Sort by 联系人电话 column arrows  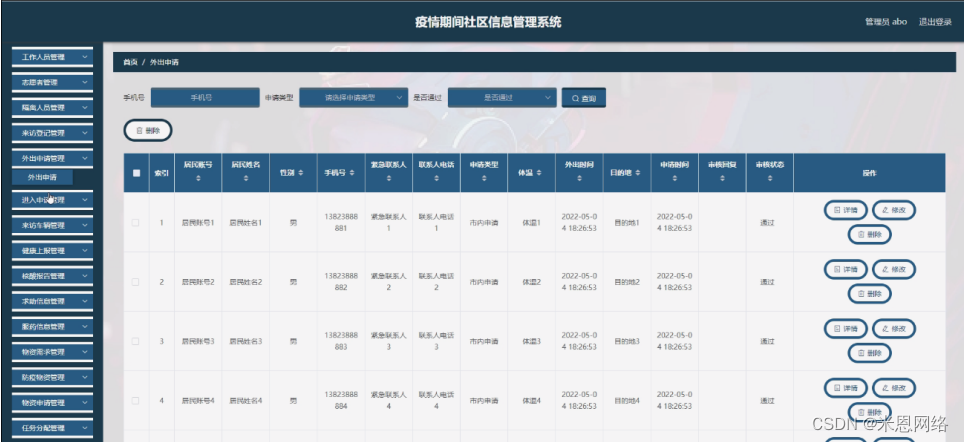437,178
